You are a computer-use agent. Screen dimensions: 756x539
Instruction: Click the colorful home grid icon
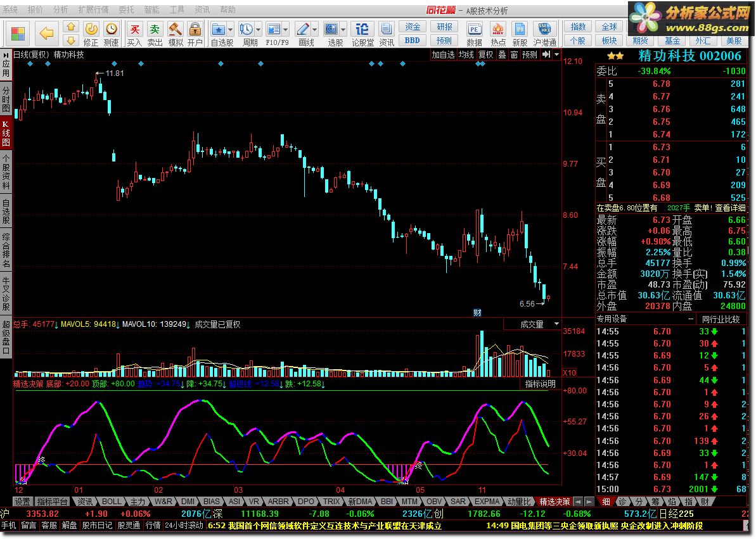pos(18,34)
